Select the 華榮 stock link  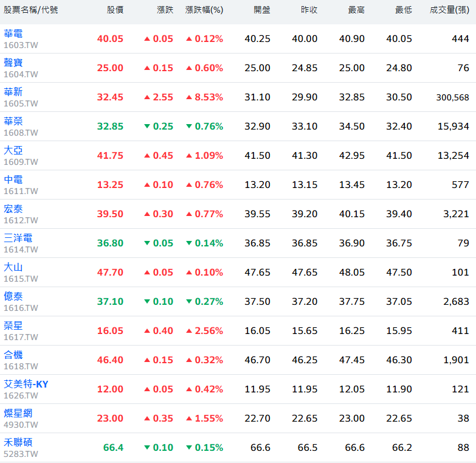[13, 121]
